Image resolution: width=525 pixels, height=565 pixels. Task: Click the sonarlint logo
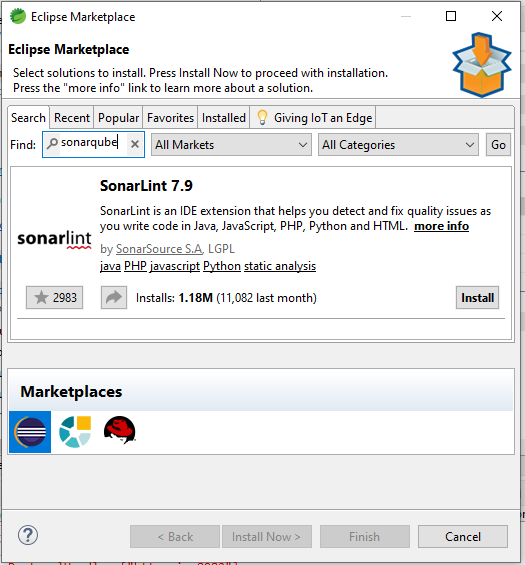tap(54, 239)
